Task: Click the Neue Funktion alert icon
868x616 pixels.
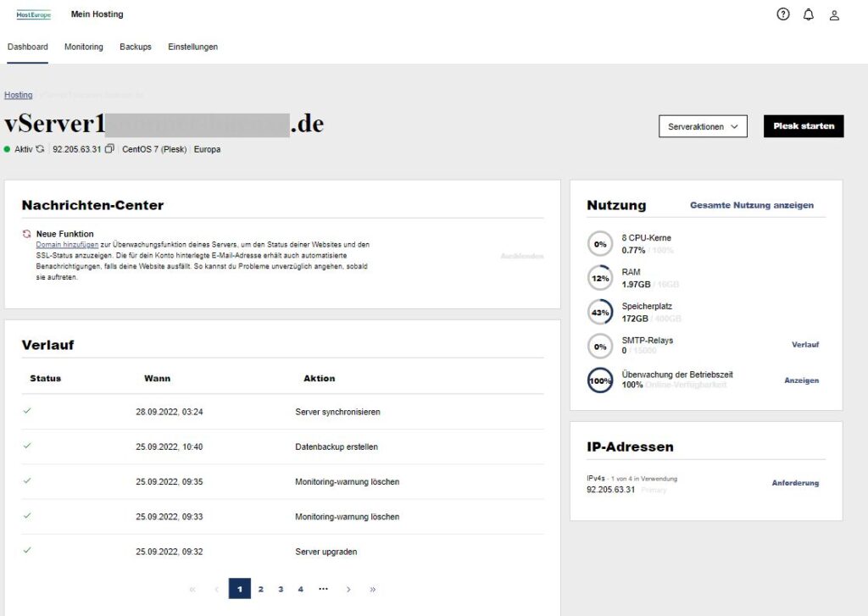Action: pos(25,234)
